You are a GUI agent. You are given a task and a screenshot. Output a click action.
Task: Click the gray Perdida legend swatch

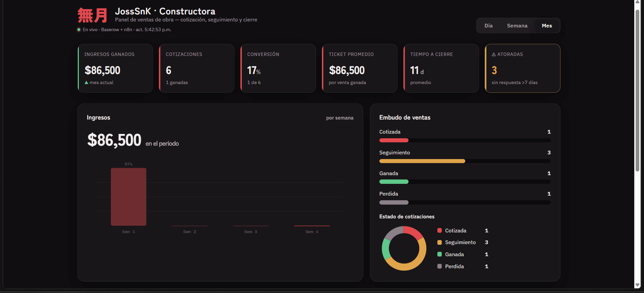click(439, 266)
